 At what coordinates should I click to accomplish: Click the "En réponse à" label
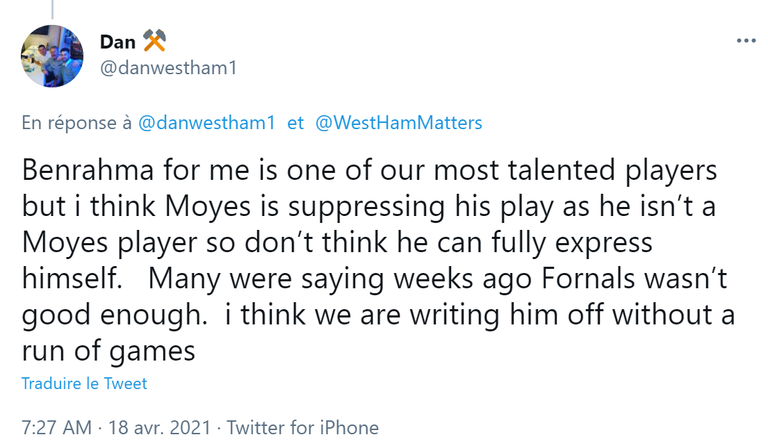coord(77,123)
